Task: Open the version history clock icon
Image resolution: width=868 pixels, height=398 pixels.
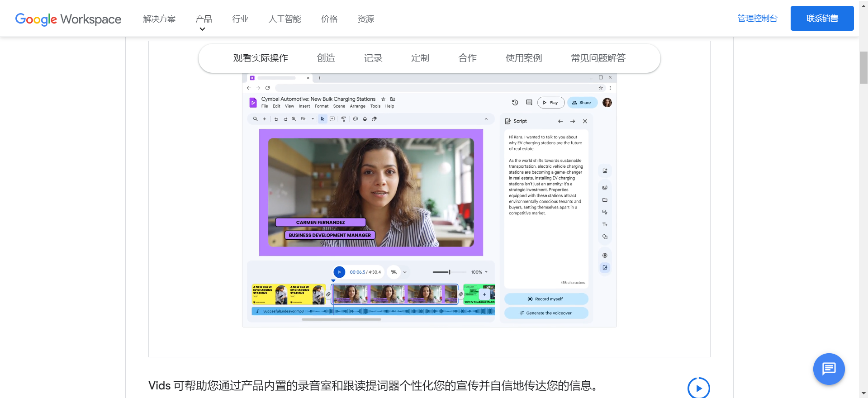Action: click(x=515, y=103)
